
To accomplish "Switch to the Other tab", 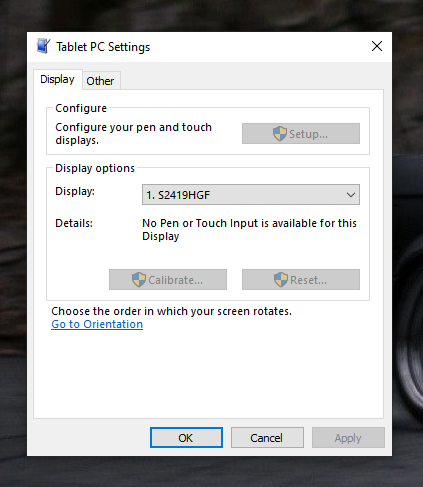I will (100, 81).
